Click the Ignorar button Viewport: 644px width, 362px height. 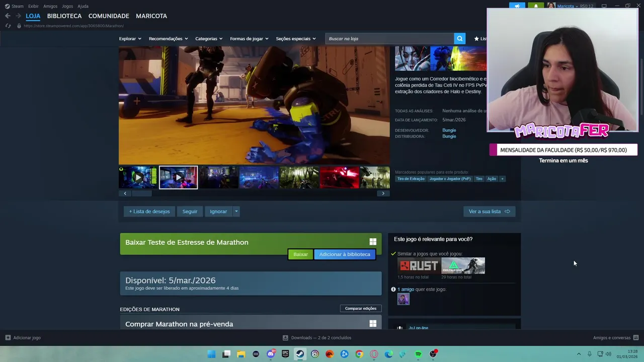[x=218, y=211]
